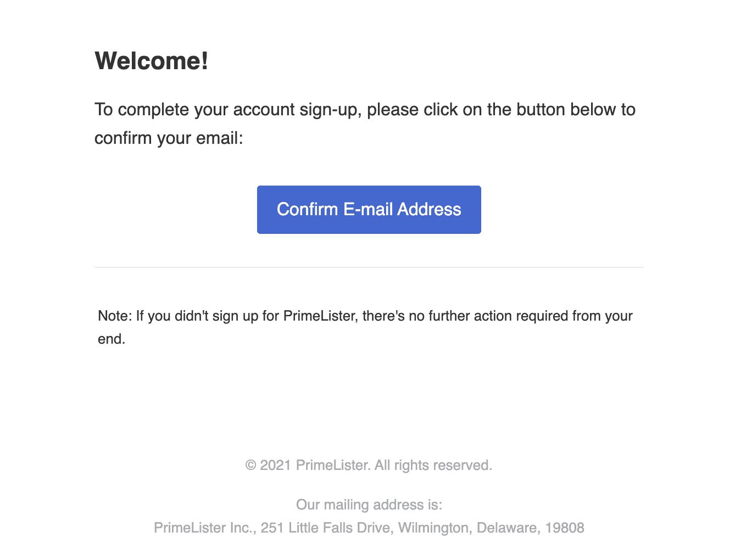This screenshot has height=560, width=735.
Task: Click the horizontal divider below the button
Action: [x=369, y=267]
